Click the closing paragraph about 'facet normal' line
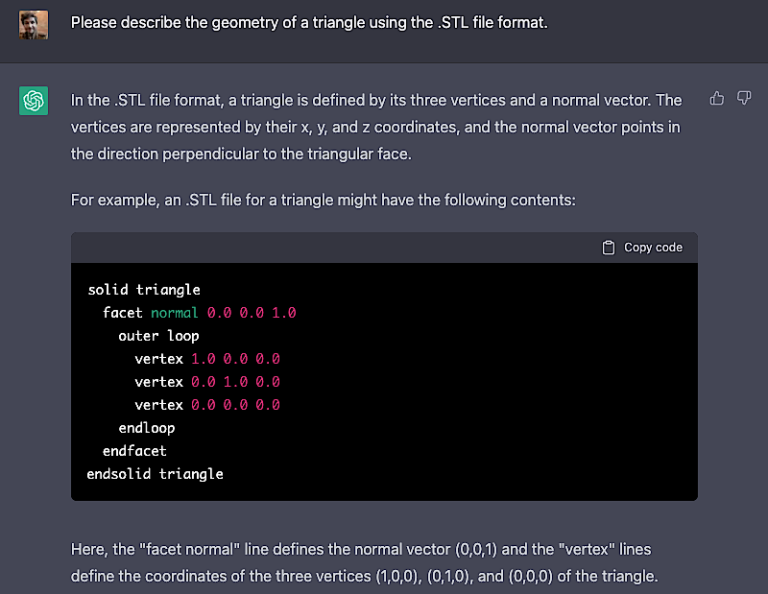Screen dimensions: 768x594 pos(365,563)
